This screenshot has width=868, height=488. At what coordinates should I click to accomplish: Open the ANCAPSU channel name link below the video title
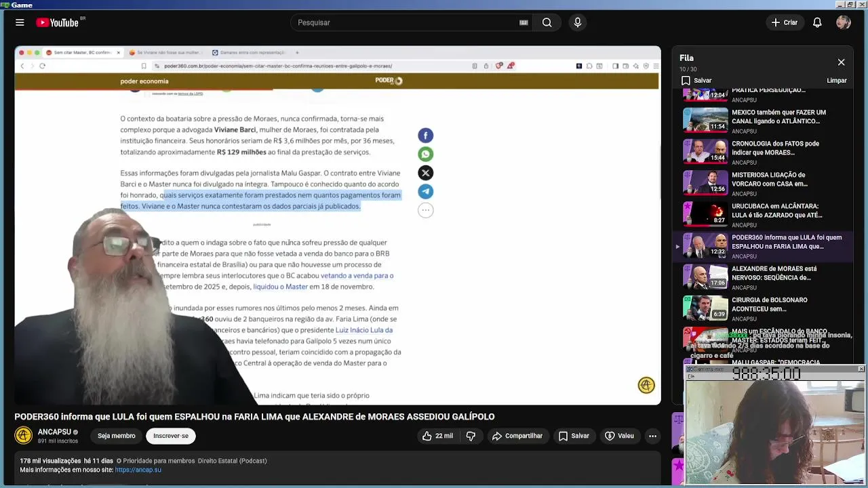(x=54, y=432)
